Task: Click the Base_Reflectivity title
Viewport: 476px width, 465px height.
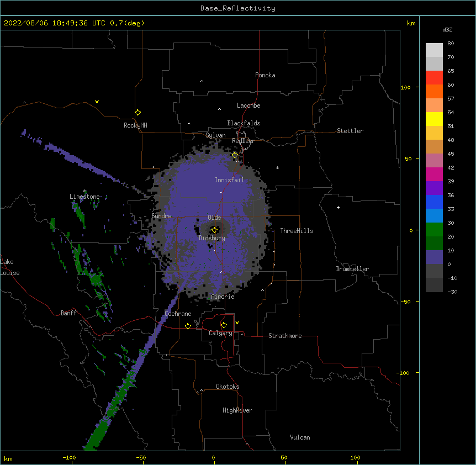Action: pyautogui.click(x=238, y=8)
